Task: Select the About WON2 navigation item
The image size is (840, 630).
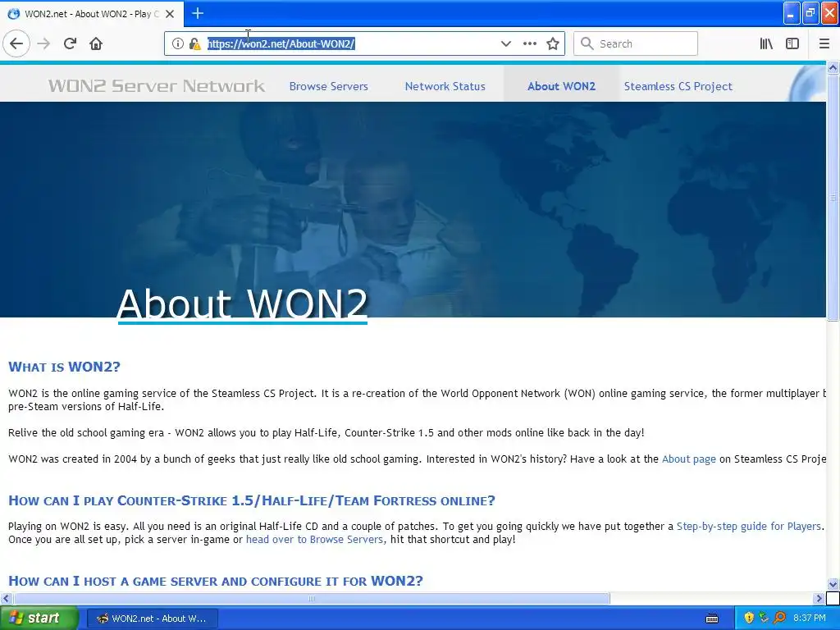Action: tap(561, 86)
